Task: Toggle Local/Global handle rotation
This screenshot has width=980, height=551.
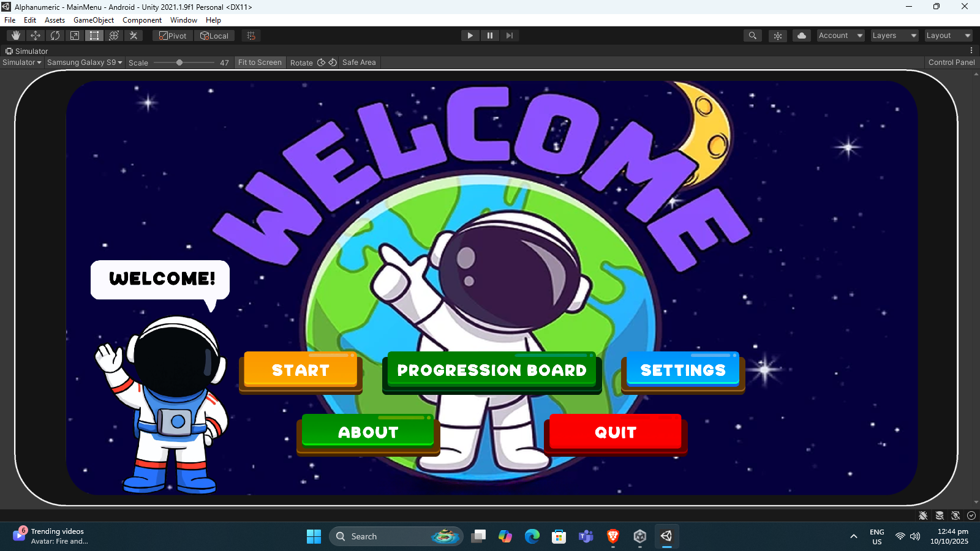Action: (214, 36)
